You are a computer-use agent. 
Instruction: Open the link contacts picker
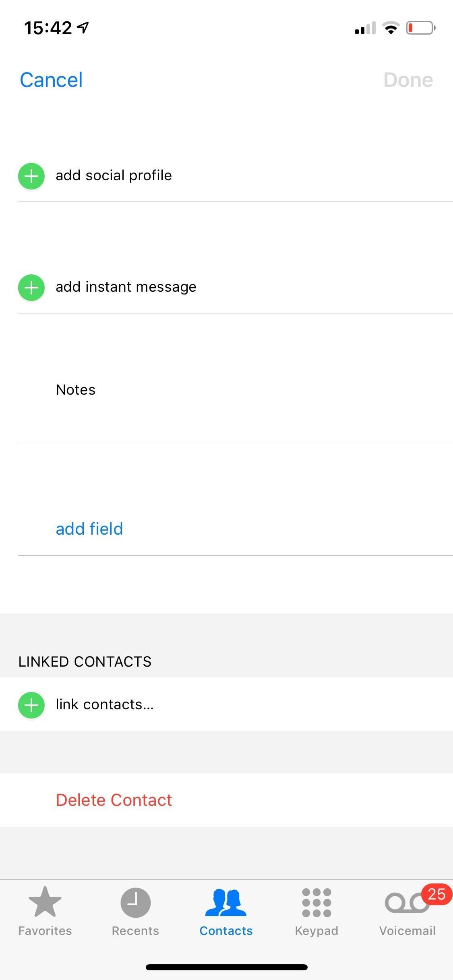point(104,704)
